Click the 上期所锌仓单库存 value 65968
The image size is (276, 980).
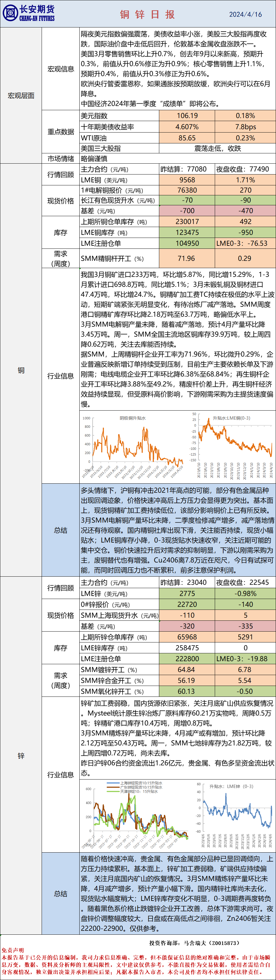coord(187,637)
